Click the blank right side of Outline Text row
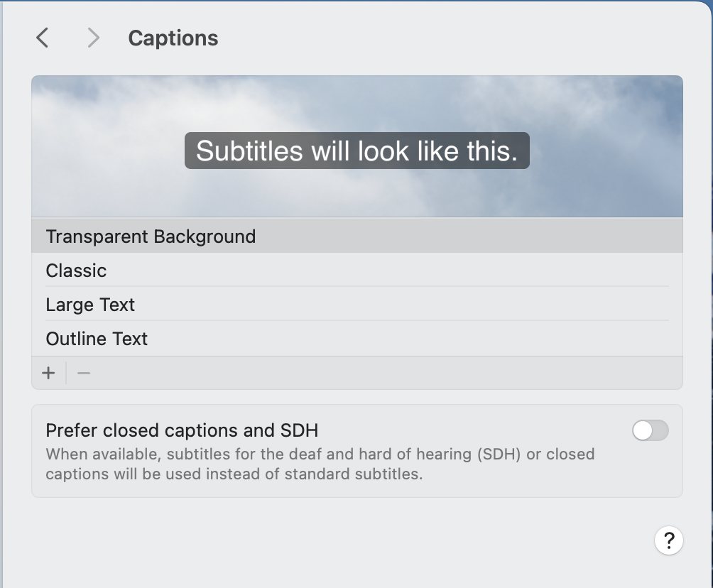713x588 pixels. pos(497,339)
